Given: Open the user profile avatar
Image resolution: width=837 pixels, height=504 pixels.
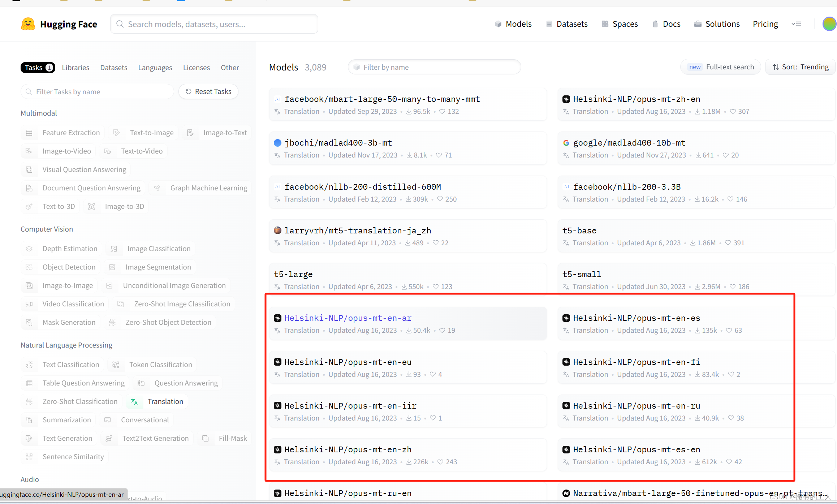Looking at the screenshot, I should [829, 24].
